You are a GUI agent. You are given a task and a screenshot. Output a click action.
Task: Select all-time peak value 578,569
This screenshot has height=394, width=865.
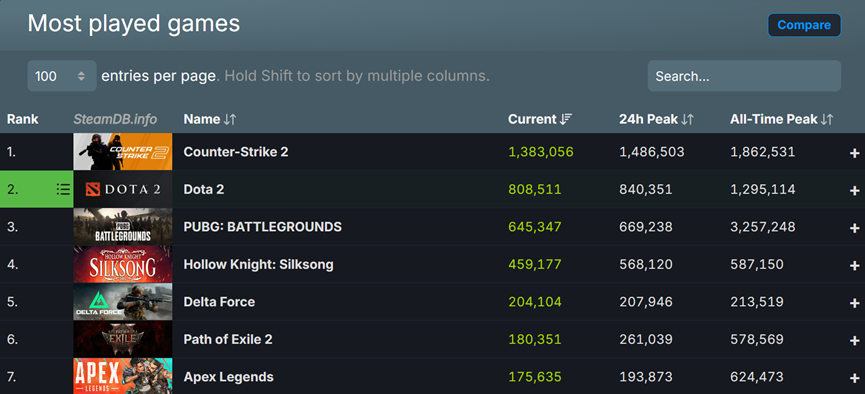click(x=756, y=339)
